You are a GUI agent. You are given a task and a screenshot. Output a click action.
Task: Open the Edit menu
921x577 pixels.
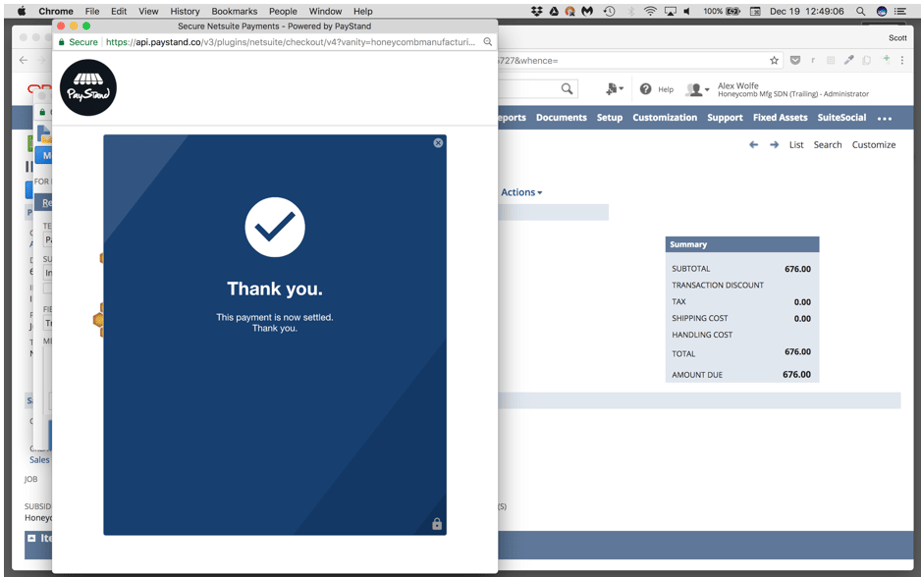point(119,11)
